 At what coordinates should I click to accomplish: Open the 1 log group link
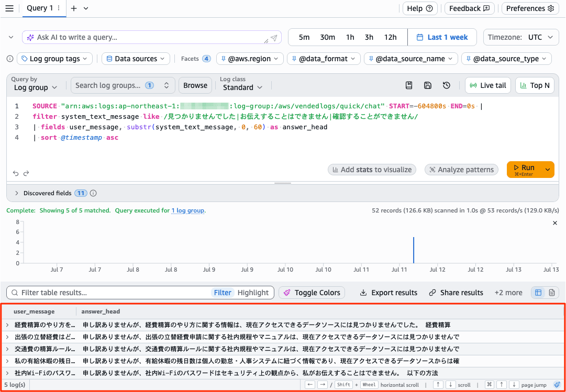click(188, 210)
